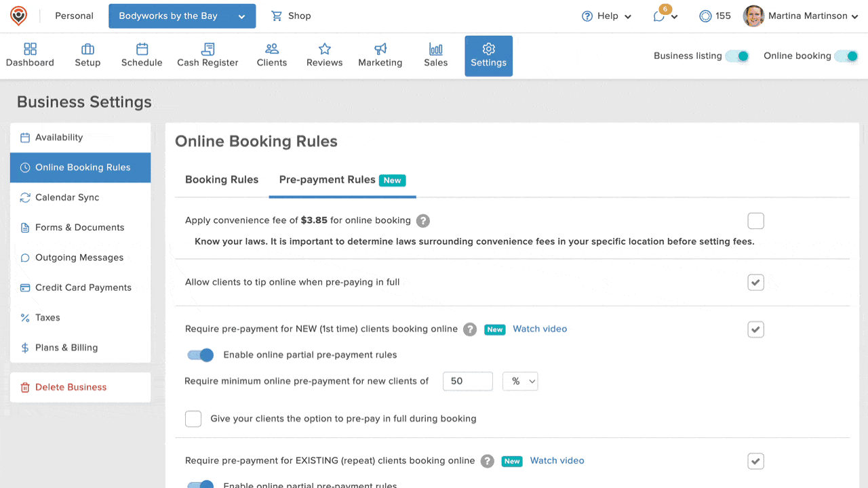The height and width of the screenshot is (488, 868).
Task: Uncheck allow clients to tip online
Action: coord(755,282)
